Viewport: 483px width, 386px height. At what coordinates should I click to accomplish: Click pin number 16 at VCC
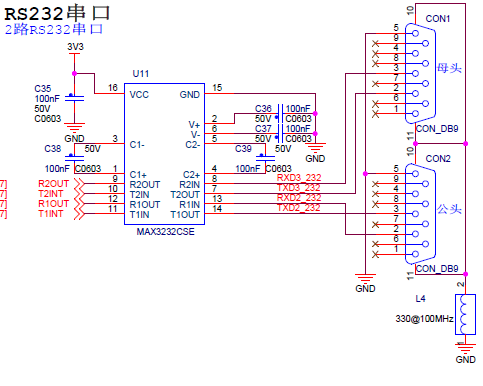[x=113, y=88]
